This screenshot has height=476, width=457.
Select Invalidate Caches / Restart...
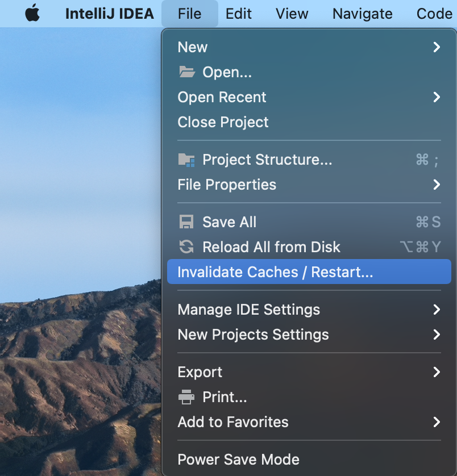pos(309,272)
